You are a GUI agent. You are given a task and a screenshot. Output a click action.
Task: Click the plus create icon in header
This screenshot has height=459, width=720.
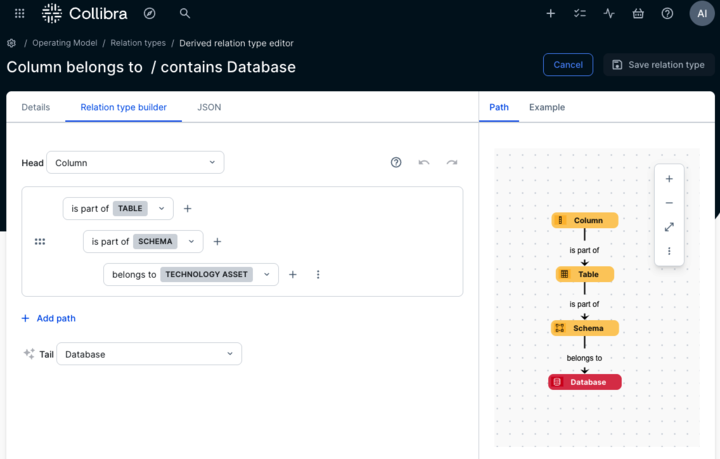point(551,14)
